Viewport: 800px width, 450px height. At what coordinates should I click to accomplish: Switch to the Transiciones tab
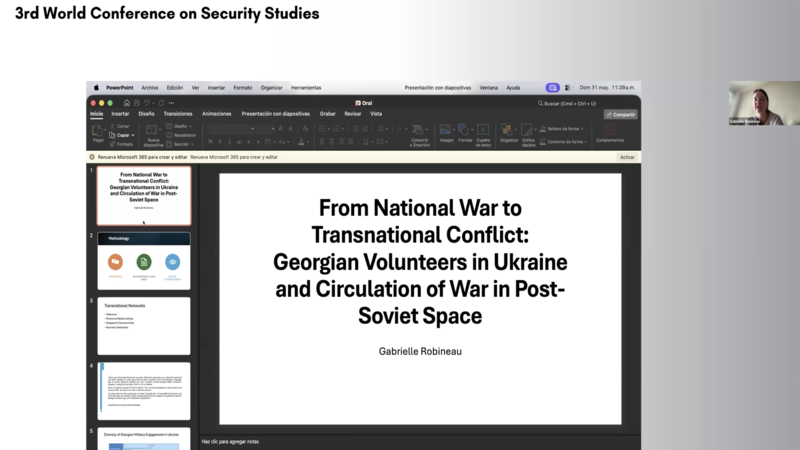(x=178, y=114)
